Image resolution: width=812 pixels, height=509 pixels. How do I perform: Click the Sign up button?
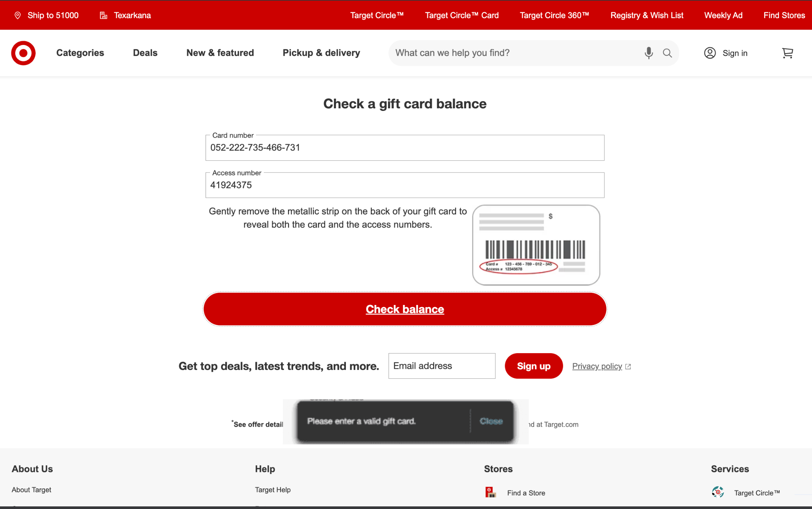(534, 366)
